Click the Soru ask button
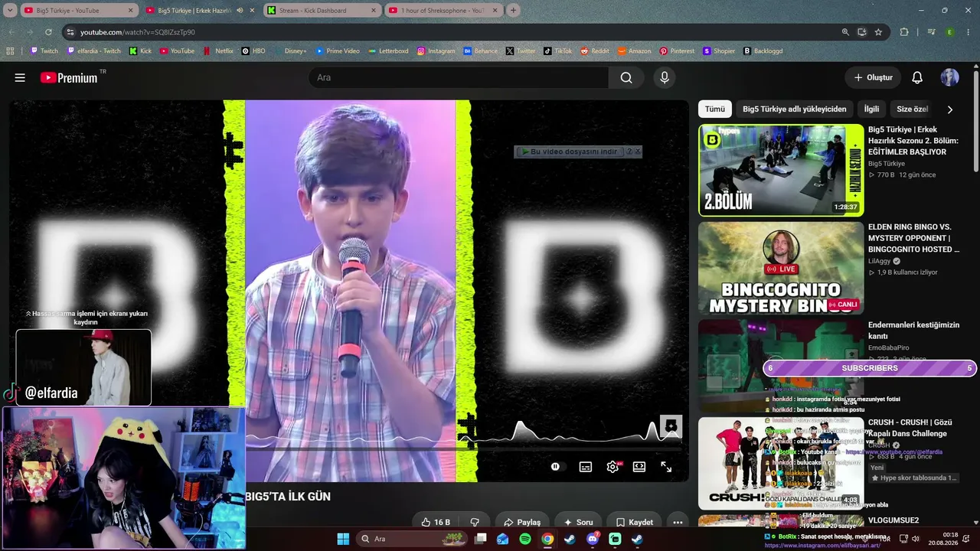 [578, 522]
